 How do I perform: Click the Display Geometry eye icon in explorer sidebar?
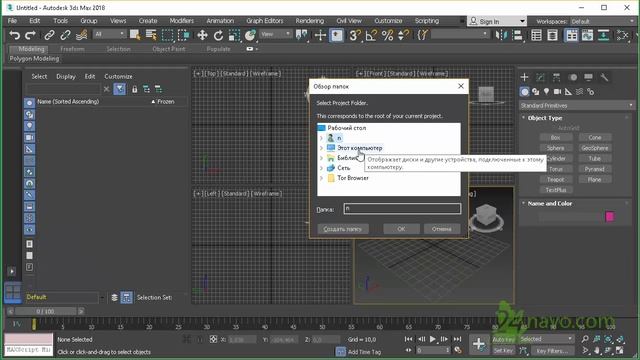tap(29, 102)
